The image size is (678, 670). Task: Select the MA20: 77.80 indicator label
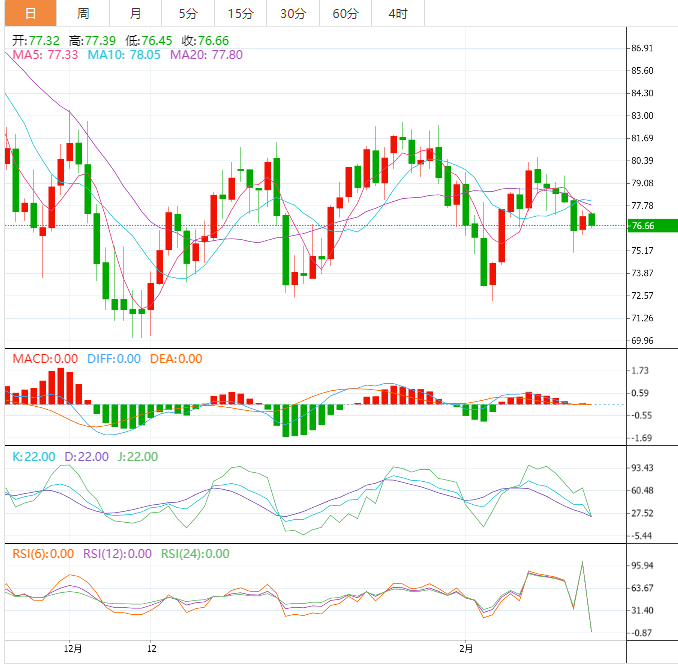(205, 55)
